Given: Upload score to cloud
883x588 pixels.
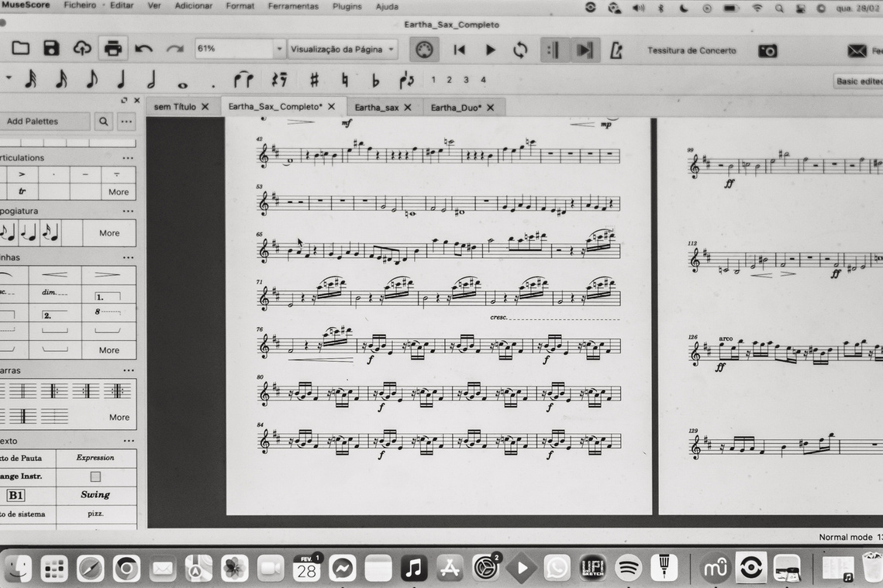Looking at the screenshot, I should pos(82,48).
